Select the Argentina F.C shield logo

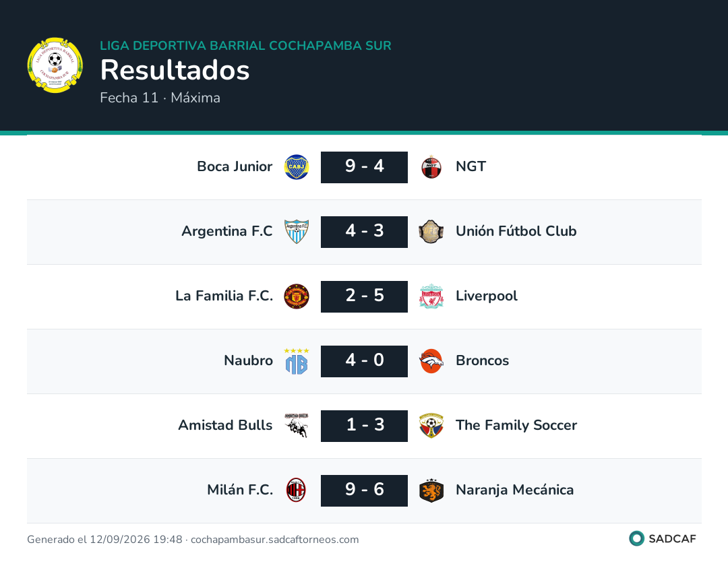[x=296, y=232]
